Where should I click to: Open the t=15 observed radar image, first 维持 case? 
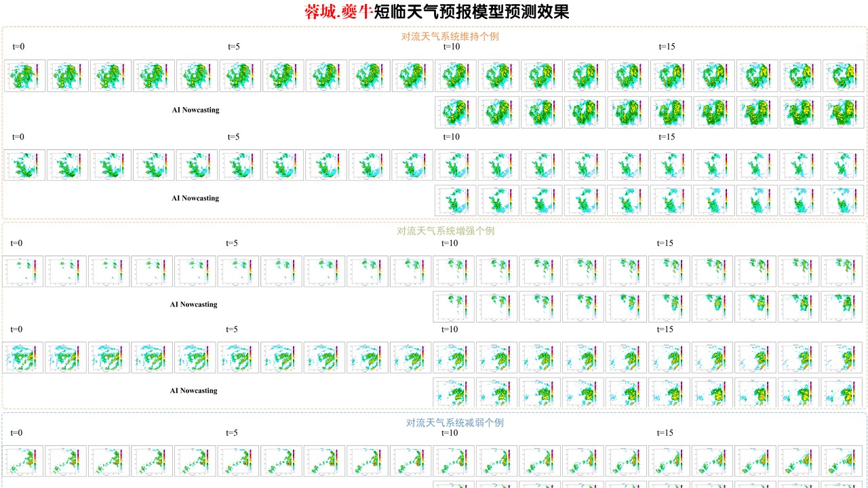tap(671, 76)
